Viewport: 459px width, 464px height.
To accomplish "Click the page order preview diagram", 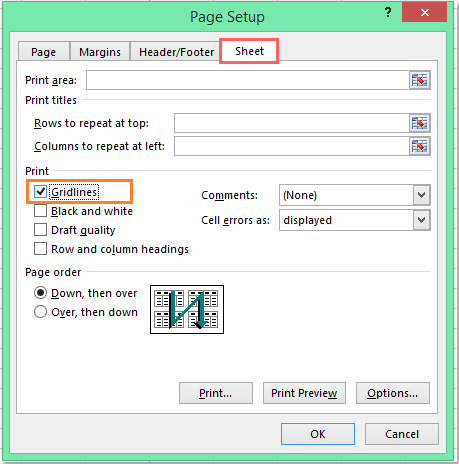I will (x=187, y=309).
